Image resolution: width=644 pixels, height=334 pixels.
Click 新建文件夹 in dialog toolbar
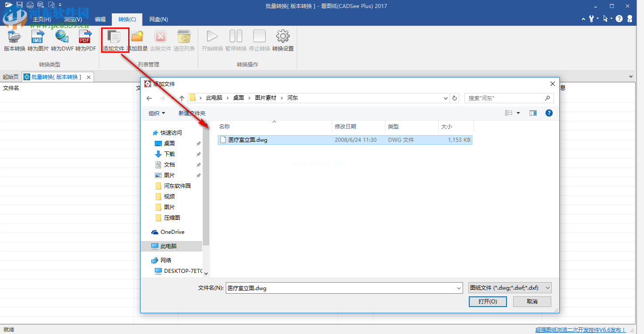pyautogui.click(x=192, y=113)
